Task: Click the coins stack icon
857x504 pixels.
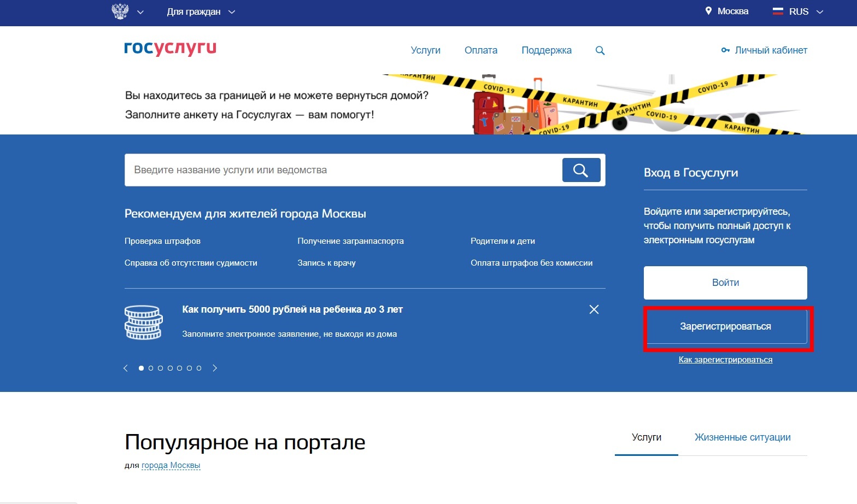Action: [144, 323]
